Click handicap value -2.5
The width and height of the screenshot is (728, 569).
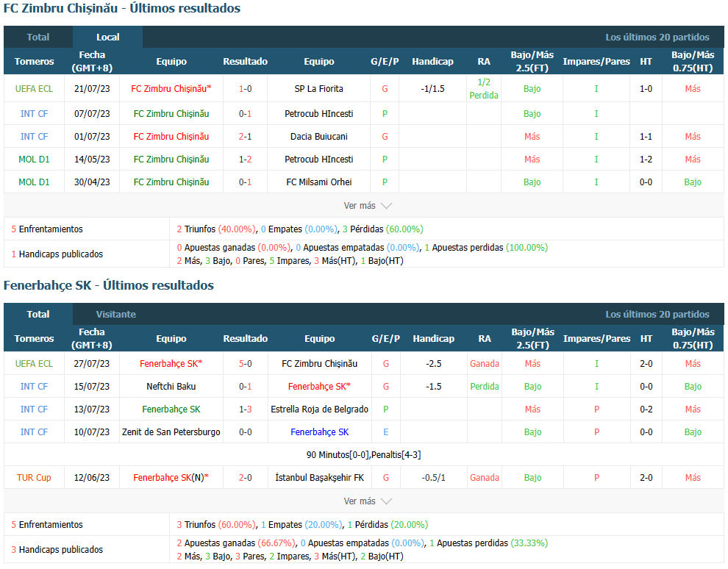click(433, 363)
